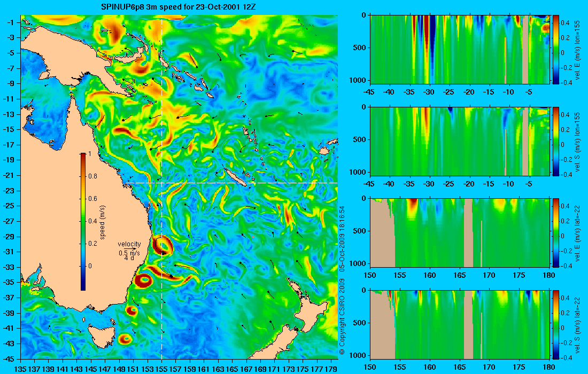Click the main map's speed colorbar
This screenshot has width=588, height=374.
point(83,222)
